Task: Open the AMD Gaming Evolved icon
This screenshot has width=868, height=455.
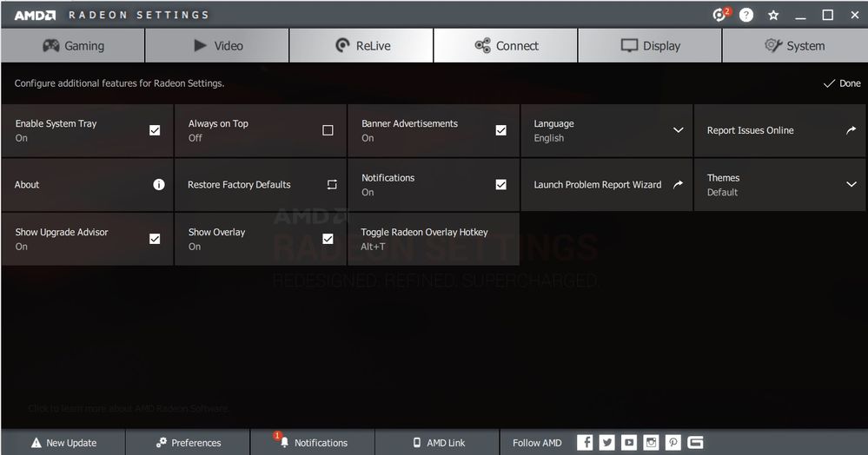Action: 695,442
